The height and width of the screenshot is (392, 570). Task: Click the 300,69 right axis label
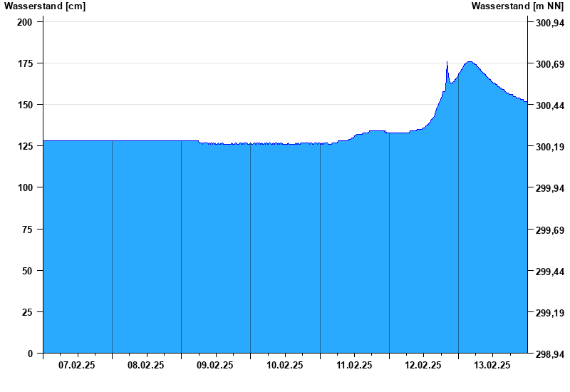pyautogui.click(x=550, y=64)
